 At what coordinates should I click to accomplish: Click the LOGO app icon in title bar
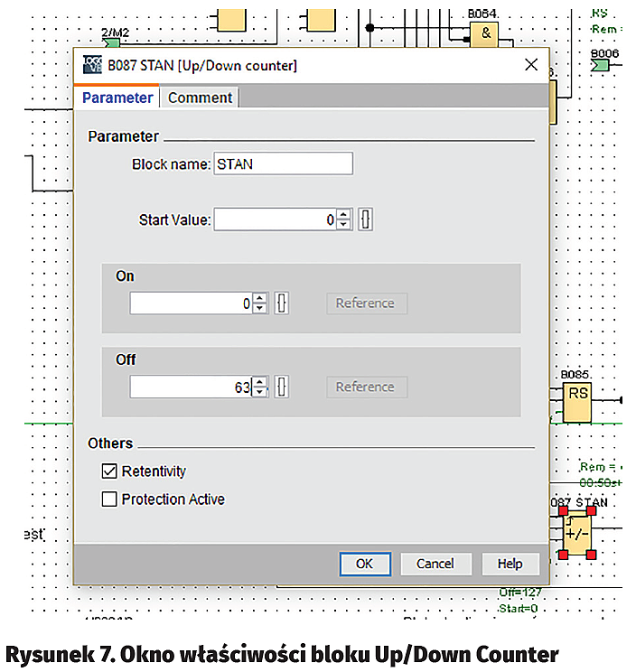pyautogui.click(x=92, y=65)
